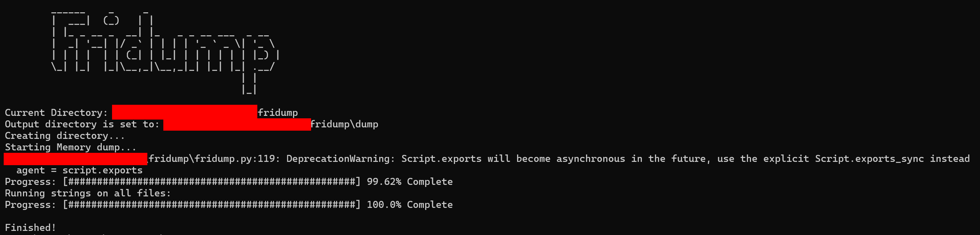
Task: Click the "fridump\dump" output path
Action: 344,124
